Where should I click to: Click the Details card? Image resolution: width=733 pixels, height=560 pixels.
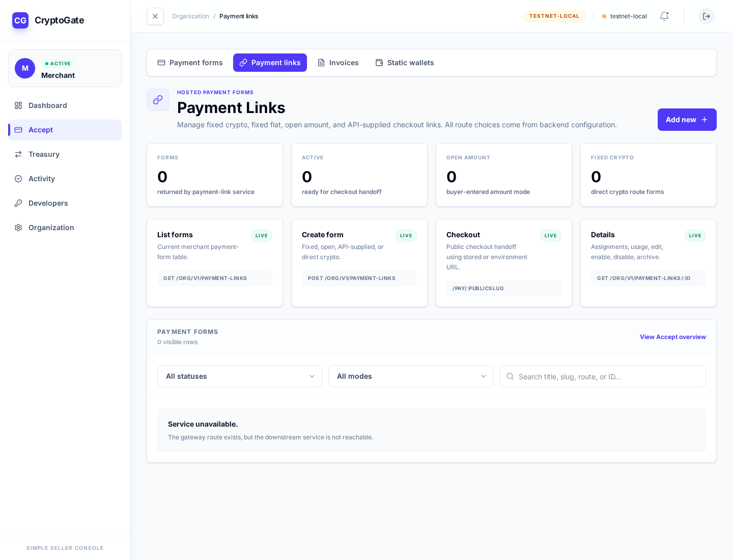(649, 263)
